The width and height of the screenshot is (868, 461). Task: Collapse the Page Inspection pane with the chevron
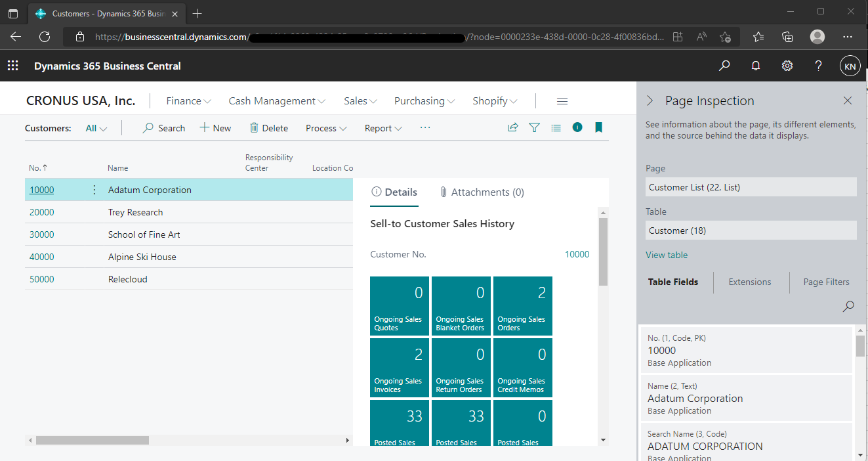[650, 100]
